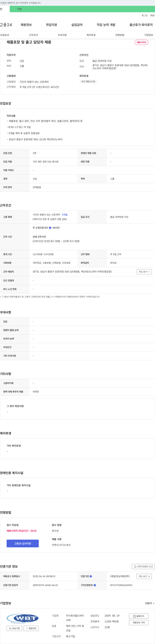
Task: Open the company 홈페이지 button
Action: [x=139, y=616]
